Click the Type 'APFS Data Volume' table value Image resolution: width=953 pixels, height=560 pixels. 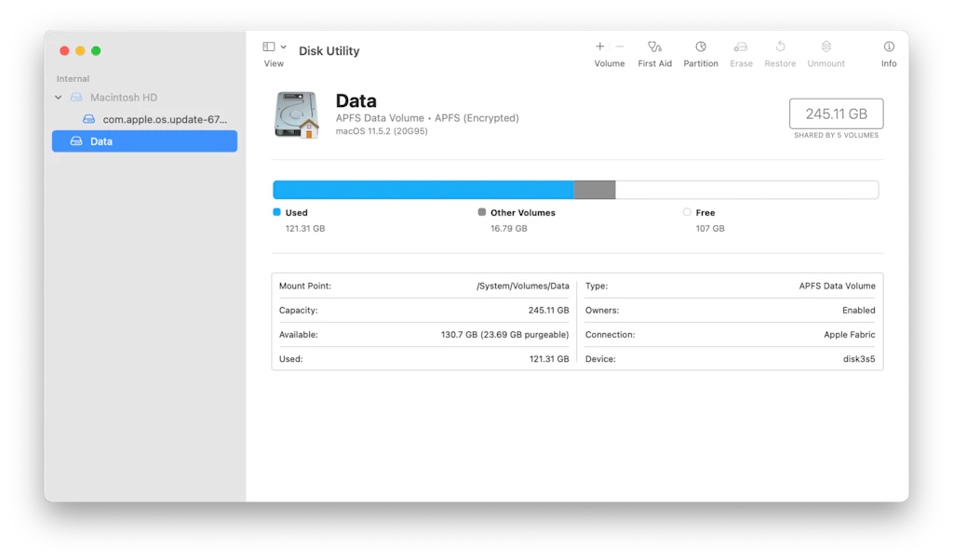tap(837, 286)
